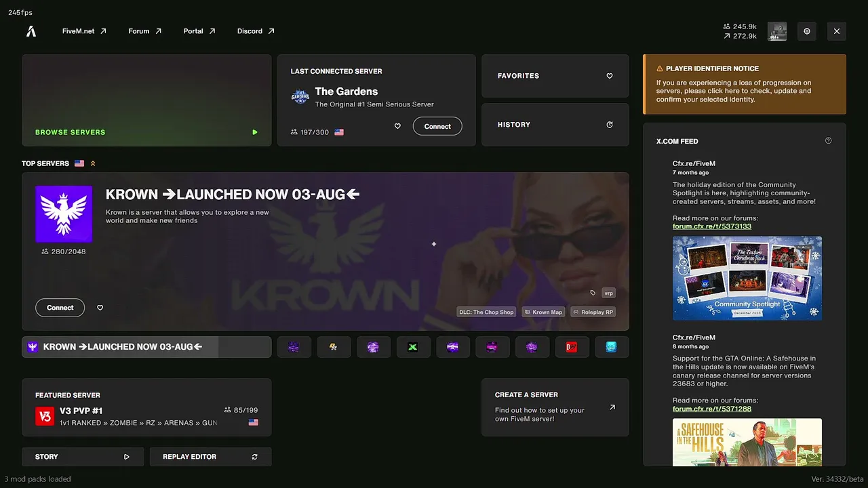Click the KROWN eagle server logo
Viewport: 868px width, 488px height.
pyautogui.click(x=64, y=213)
